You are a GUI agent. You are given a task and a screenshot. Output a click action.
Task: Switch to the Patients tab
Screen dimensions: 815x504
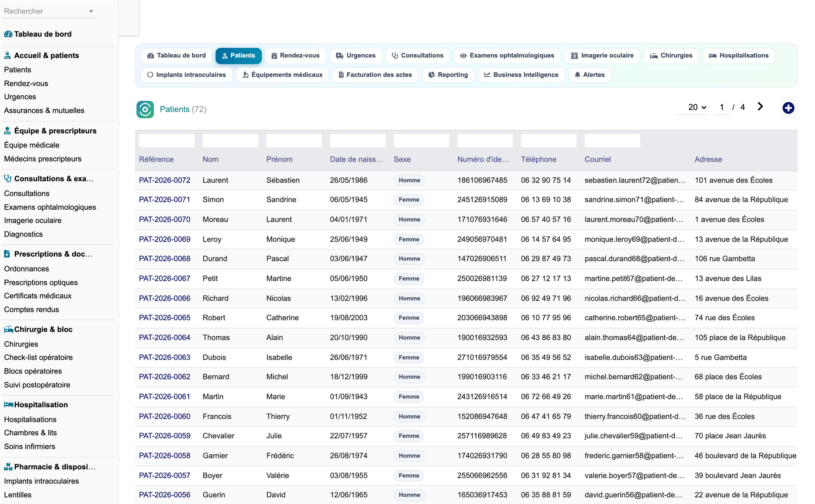(x=238, y=56)
